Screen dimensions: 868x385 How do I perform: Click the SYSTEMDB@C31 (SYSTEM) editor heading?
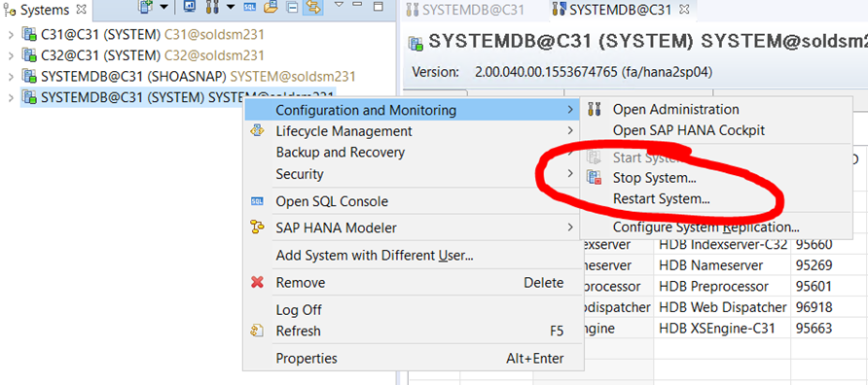pos(648,42)
